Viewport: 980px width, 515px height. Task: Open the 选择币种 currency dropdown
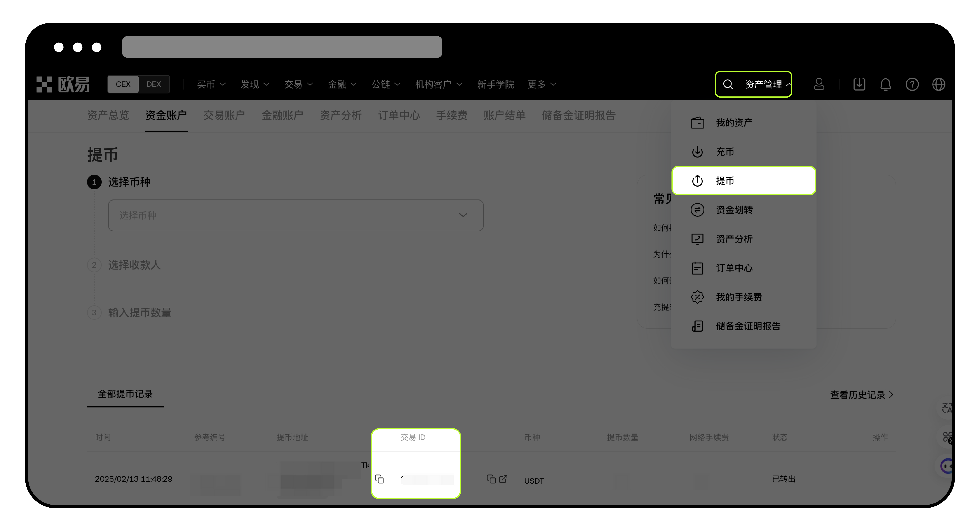(296, 215)
